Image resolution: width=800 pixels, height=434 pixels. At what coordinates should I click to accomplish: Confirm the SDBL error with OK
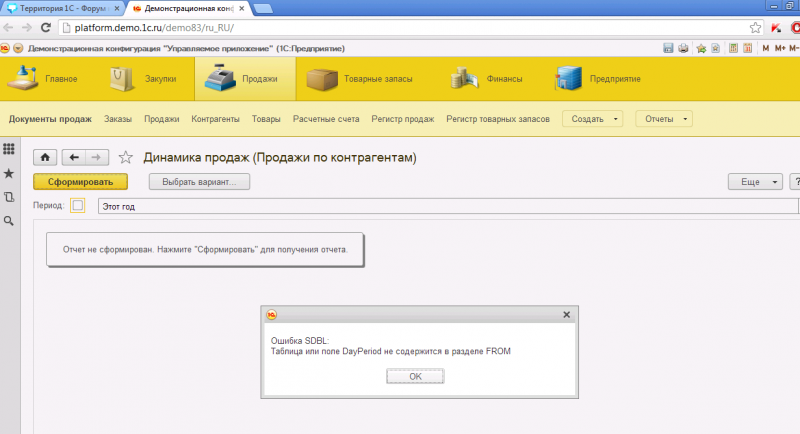point(415,376)
